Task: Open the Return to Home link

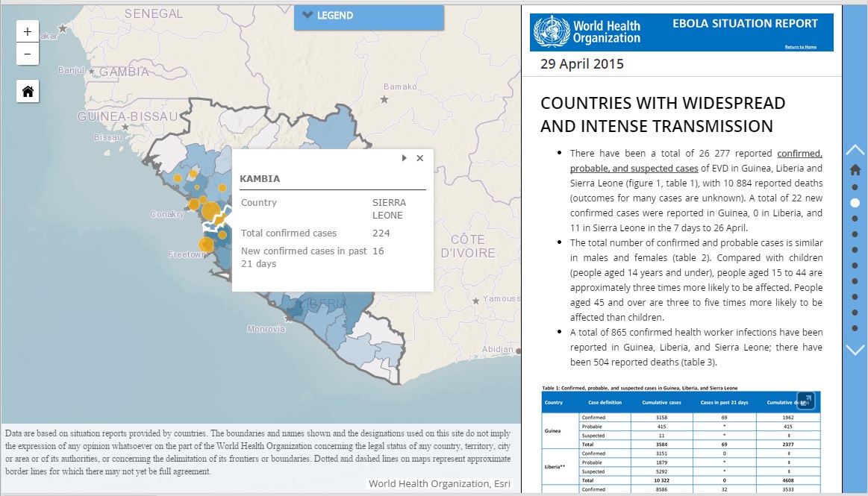Action: 800,47
